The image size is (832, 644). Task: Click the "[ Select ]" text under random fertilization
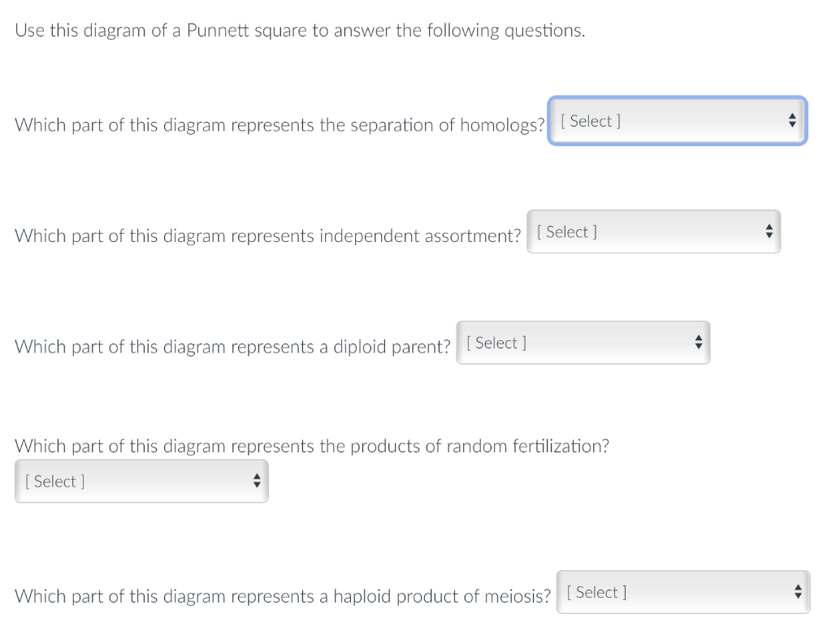click(x=55, y=482)
